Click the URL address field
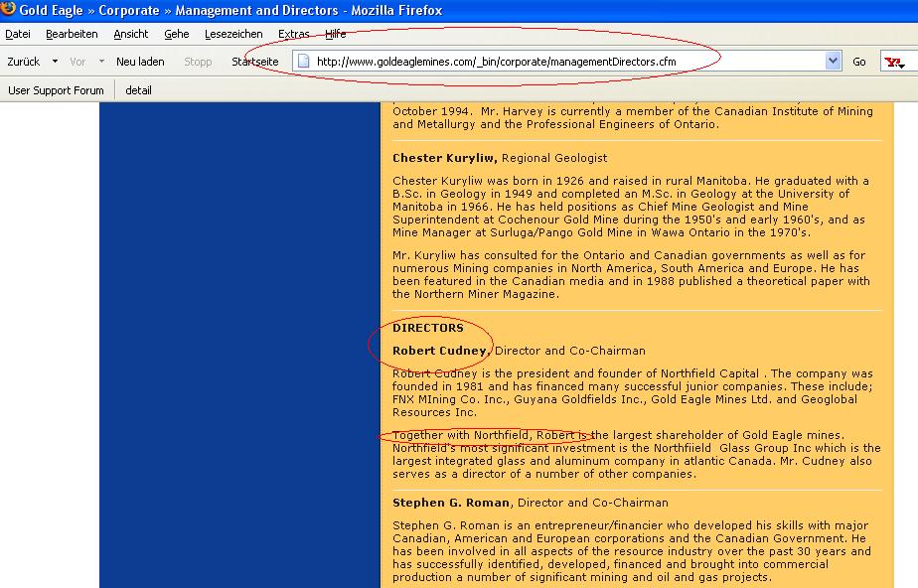The width and height of the screenshot is (918, 588). (x=566, y=62)
